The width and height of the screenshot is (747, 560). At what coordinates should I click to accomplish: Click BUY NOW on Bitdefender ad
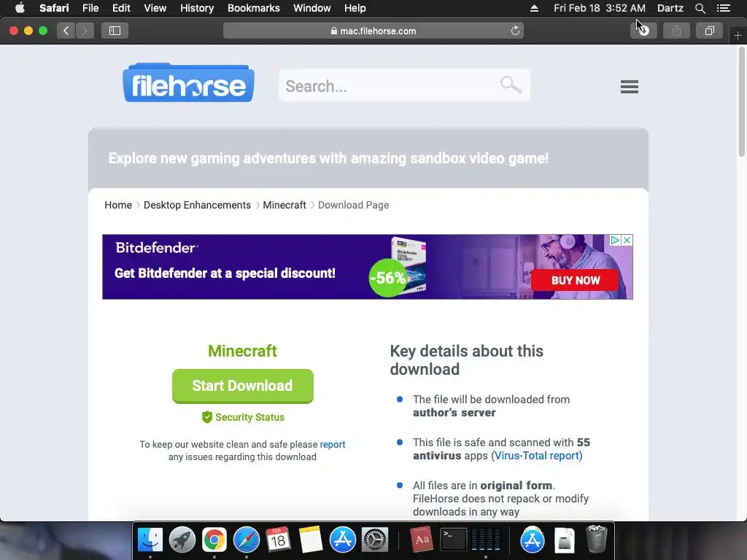[575, 281]
